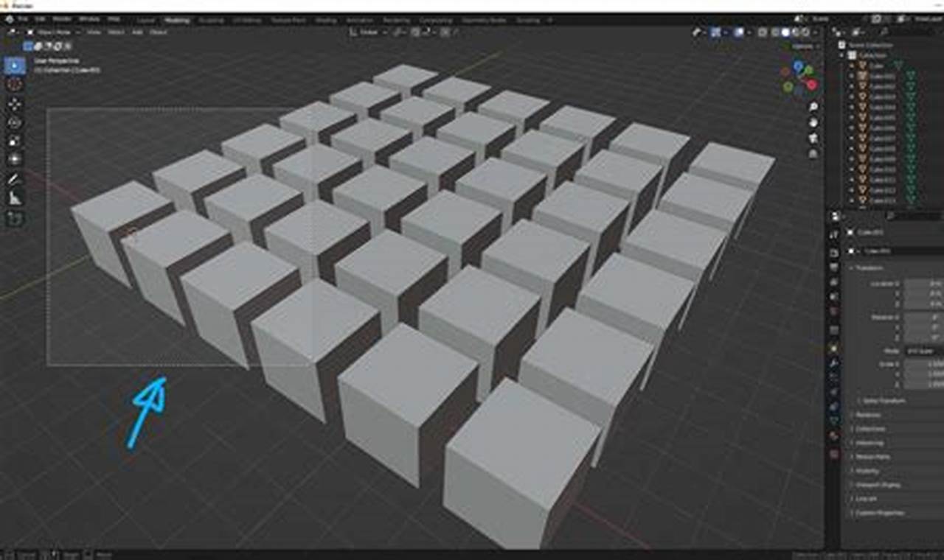Switch to the Sculpting workspace tab
Viewport: 944px width, 560px height.
(212, 21)
